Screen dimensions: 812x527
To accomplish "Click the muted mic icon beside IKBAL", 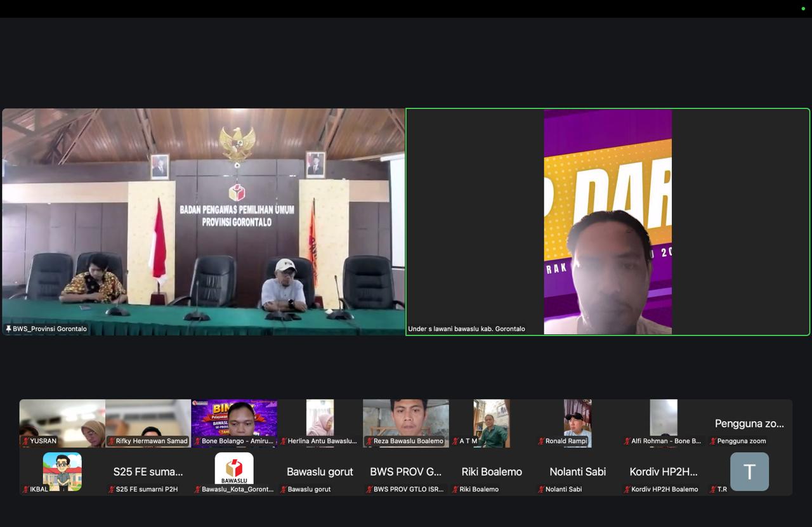I will [x=26, y=489].
